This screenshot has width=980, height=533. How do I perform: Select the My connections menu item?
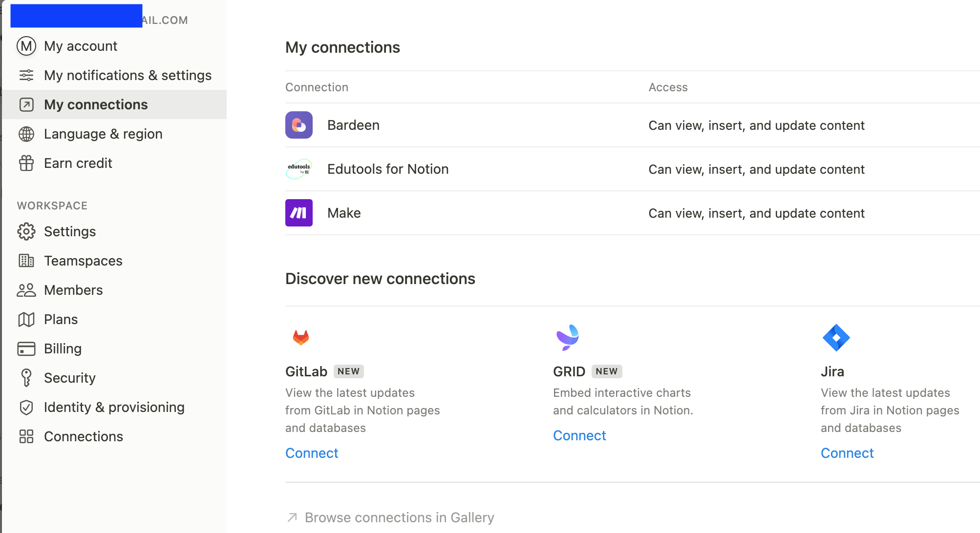click(x=114, y=104)
